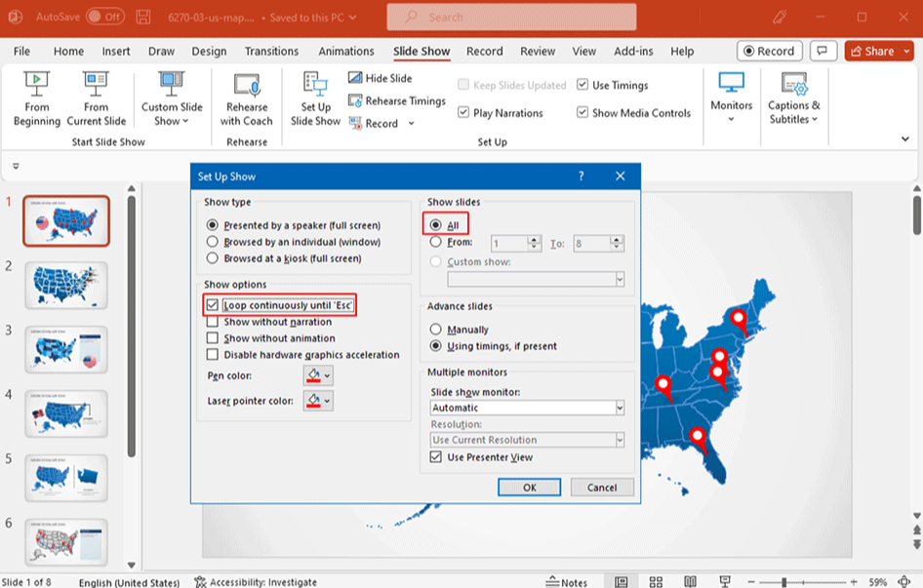Open the Laser pointer color picker

pyautogui.click(x=318, y=401)
